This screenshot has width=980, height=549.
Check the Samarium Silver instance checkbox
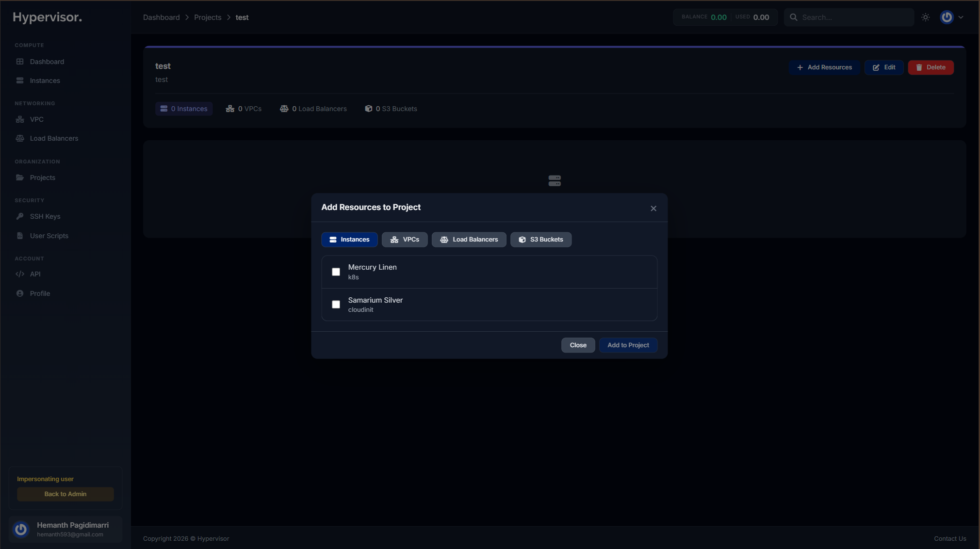coord(336,305)
